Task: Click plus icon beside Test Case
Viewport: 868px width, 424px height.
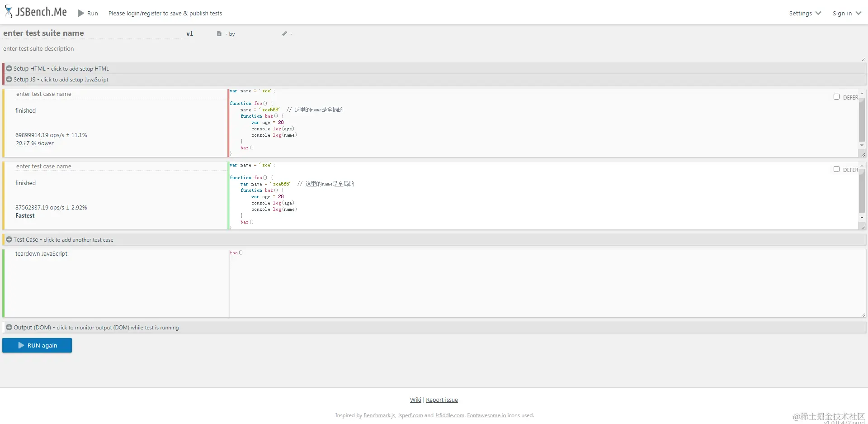Action: coord(9,239)
